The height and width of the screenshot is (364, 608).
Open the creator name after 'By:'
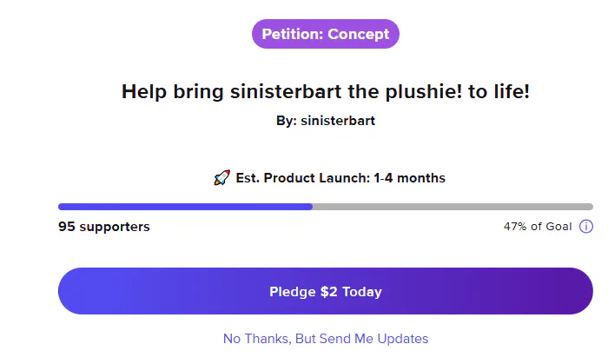[338, 121]
